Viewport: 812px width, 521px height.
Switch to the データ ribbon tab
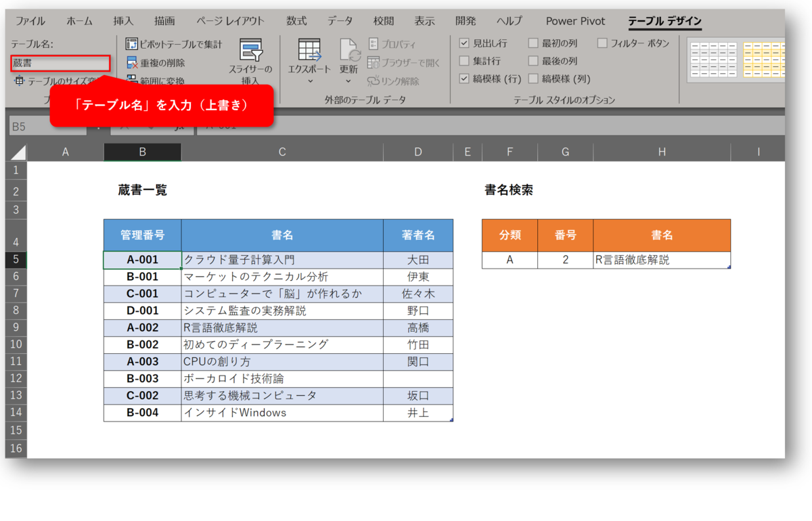[339, 21]
